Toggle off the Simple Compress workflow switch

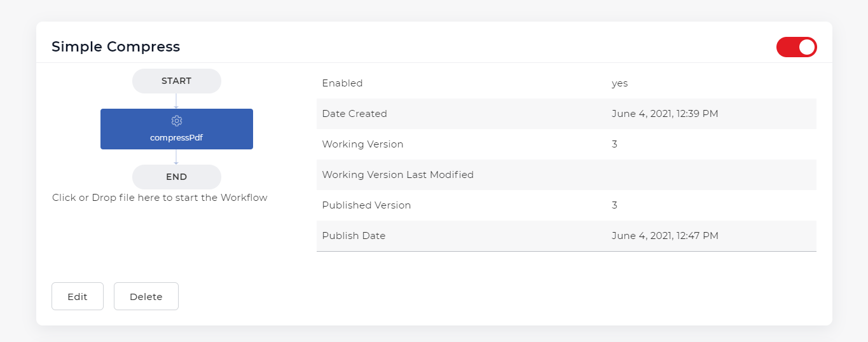pyautogui.click(x=796, y=47)
